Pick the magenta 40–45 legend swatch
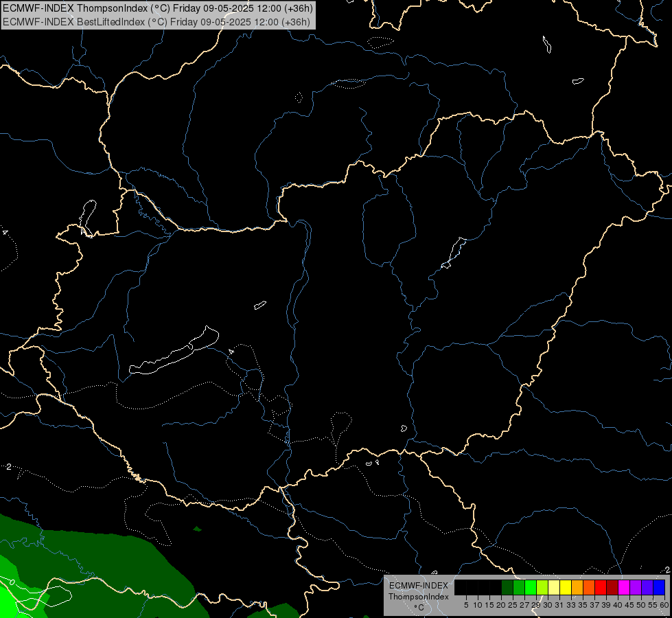Screen dimensions: 672x618 (x=624, y=588)
